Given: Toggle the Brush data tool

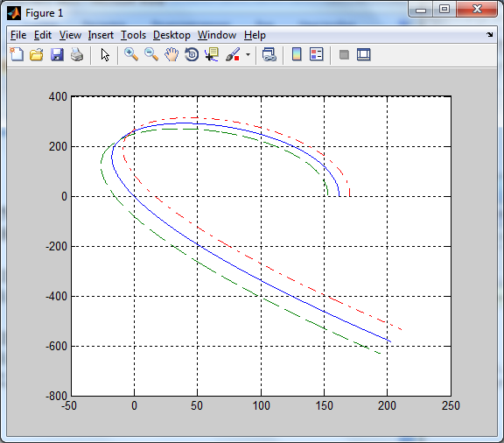Looking at the screenshot, I should click(233, 54).
